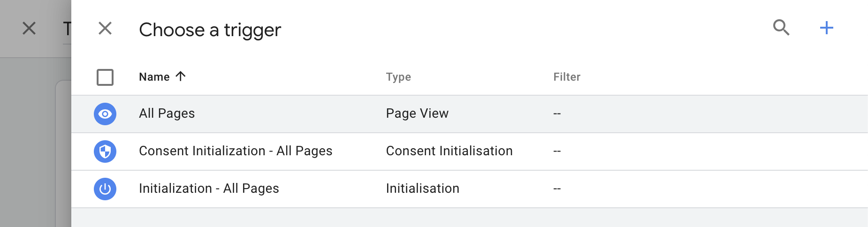Sort triggers using Name arrow
The height and width of the screenshot is (227, 868).
pos(181,76)
